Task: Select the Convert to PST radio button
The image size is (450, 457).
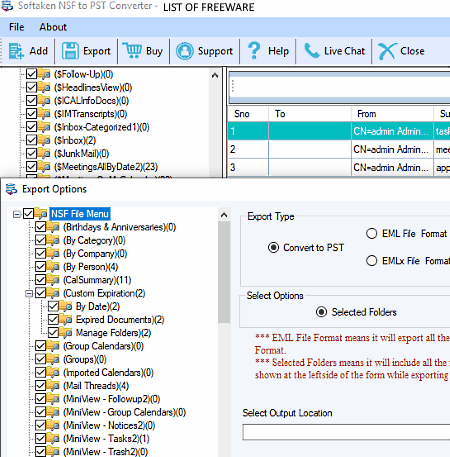Action: coord(273,248)
